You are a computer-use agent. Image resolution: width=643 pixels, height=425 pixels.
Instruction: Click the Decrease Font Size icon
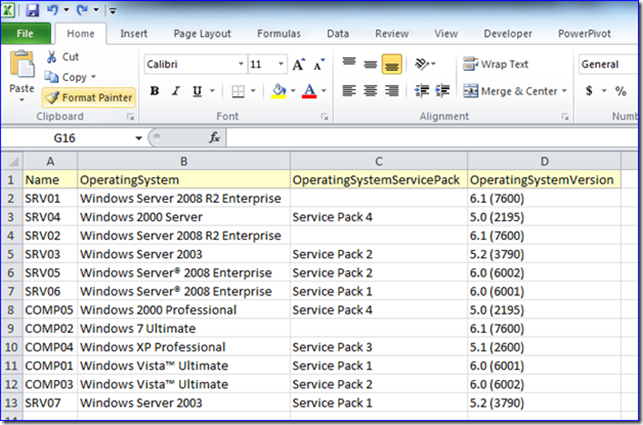pos(319,64)
